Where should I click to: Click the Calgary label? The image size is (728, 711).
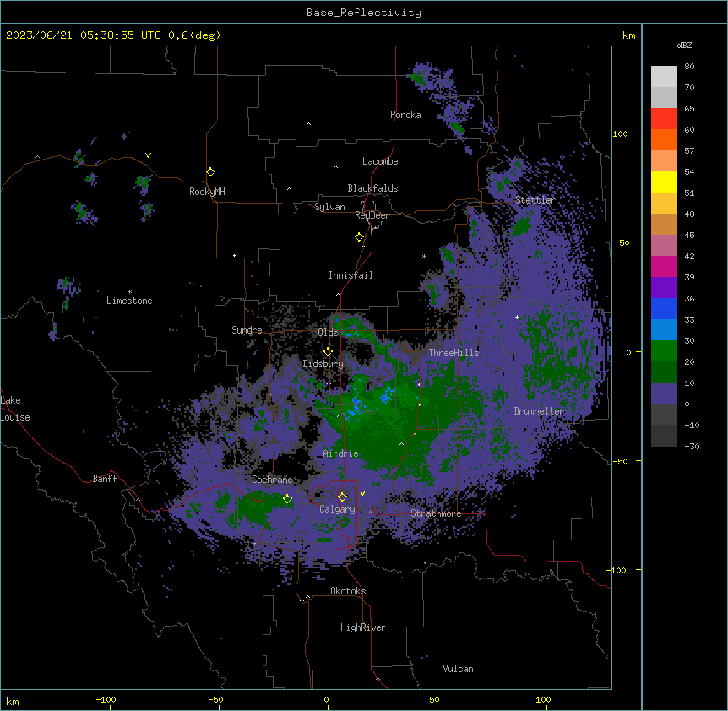click(337, 509)
